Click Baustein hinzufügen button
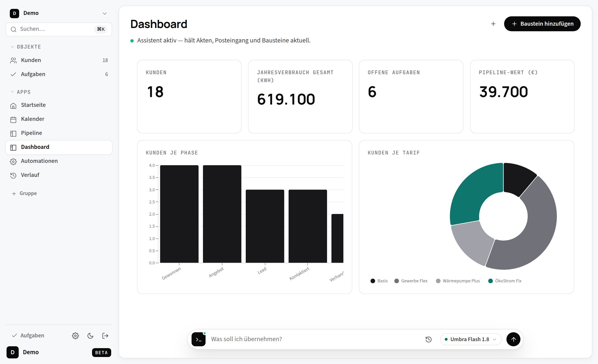This screenshot has height=364, width=598. [542, 24]
